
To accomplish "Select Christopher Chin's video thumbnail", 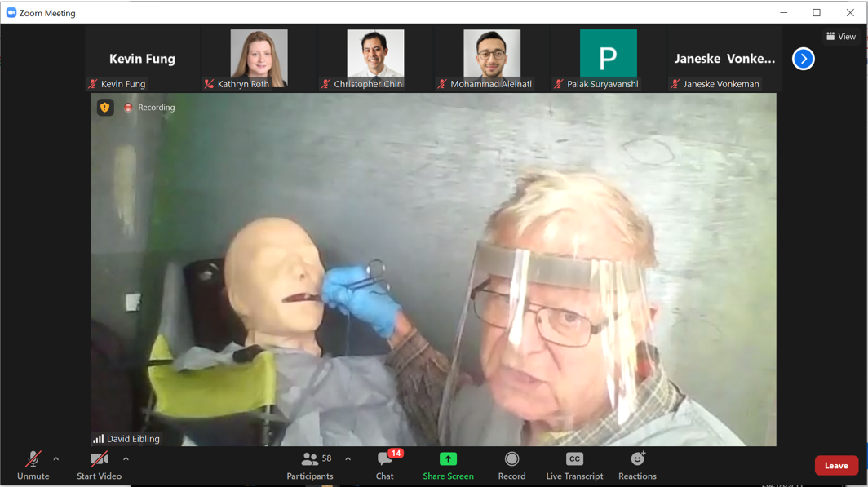I will tap(375, 59).
